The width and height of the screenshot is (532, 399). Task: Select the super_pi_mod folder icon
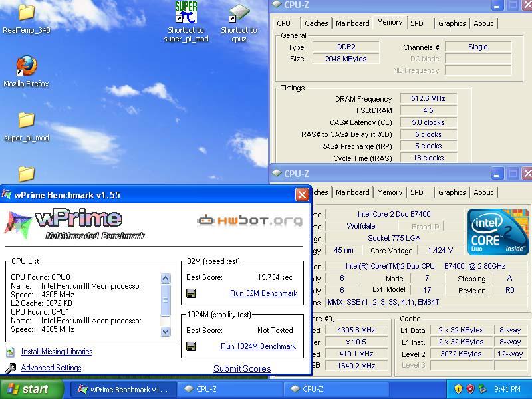pos(27,120)
